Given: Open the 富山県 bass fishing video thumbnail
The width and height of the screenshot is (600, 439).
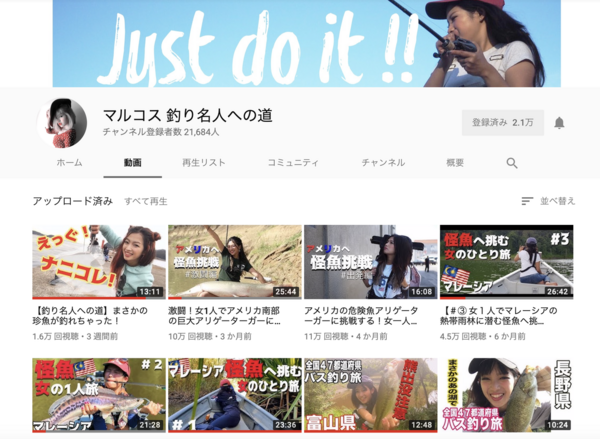Looking at the screenshot, I should (371, 395).
